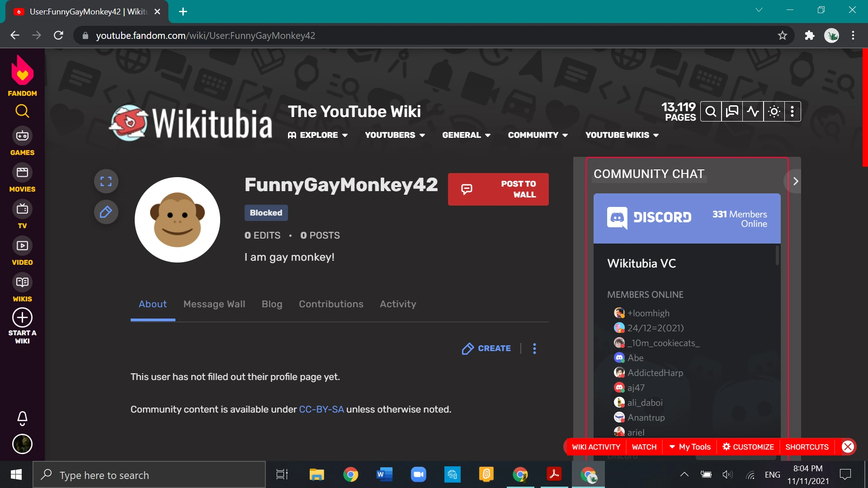Viewport: 868px width, 488px height.
Task: Click the pencil edit profile icon
Action: (x=106, y=211)
